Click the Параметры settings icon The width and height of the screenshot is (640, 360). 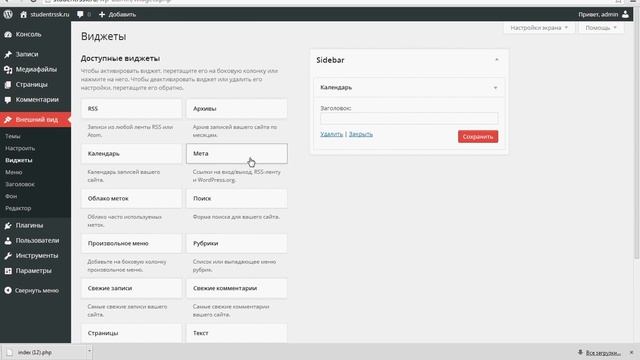point(8,271)
